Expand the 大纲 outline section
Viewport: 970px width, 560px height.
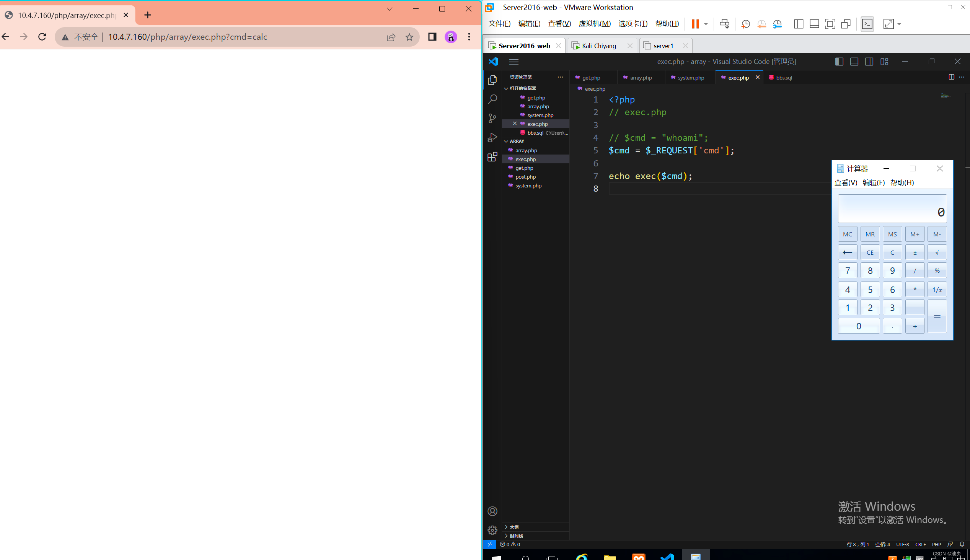pos(514,527)
